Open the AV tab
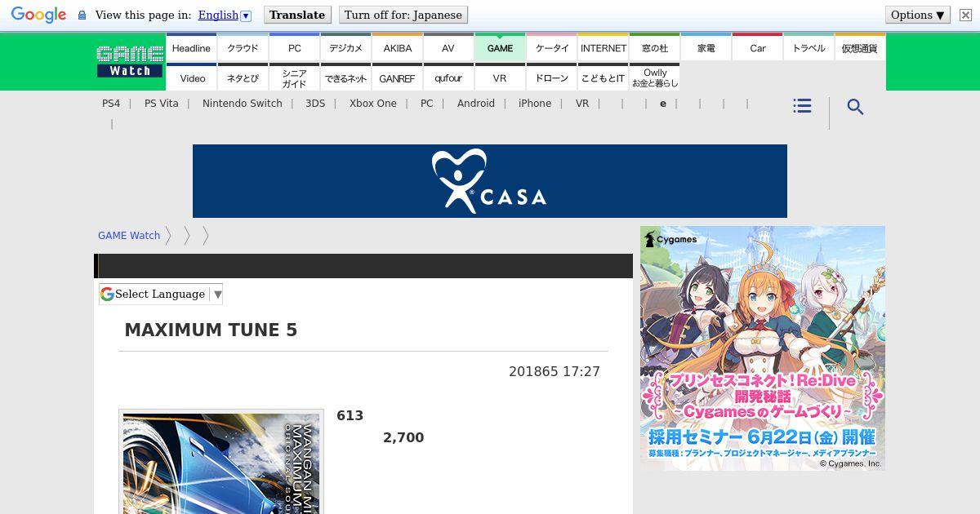980x514 pixels. click(448, 48)
